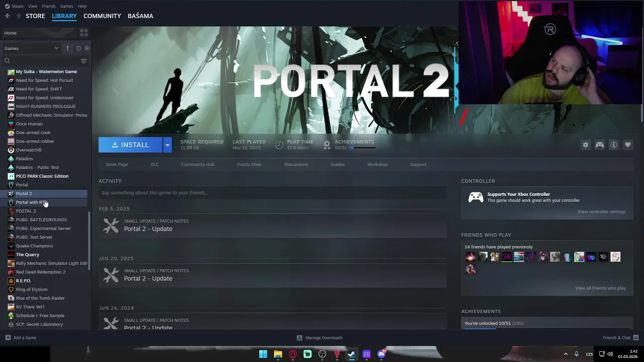Show game info icon

(x=614, y=145)
